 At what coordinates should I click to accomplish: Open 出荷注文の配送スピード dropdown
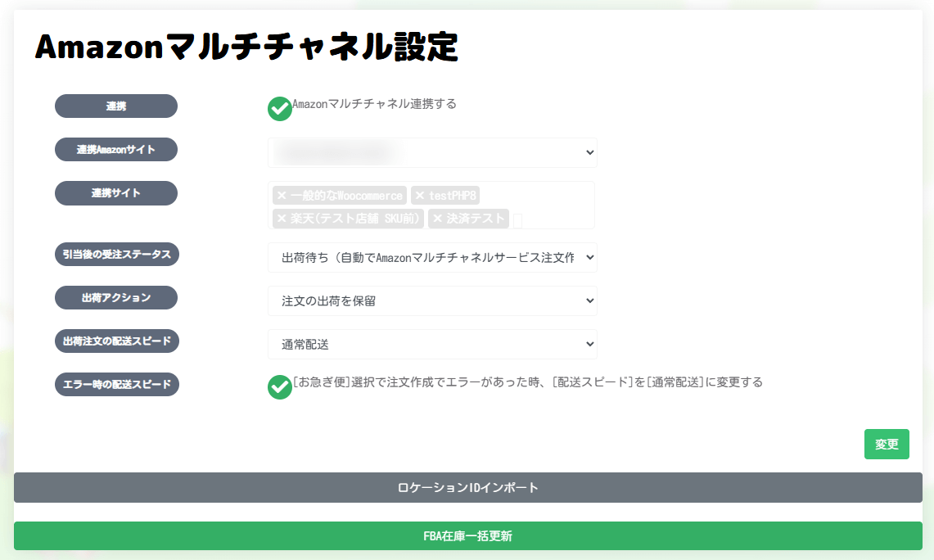click(x=432, y=345)
